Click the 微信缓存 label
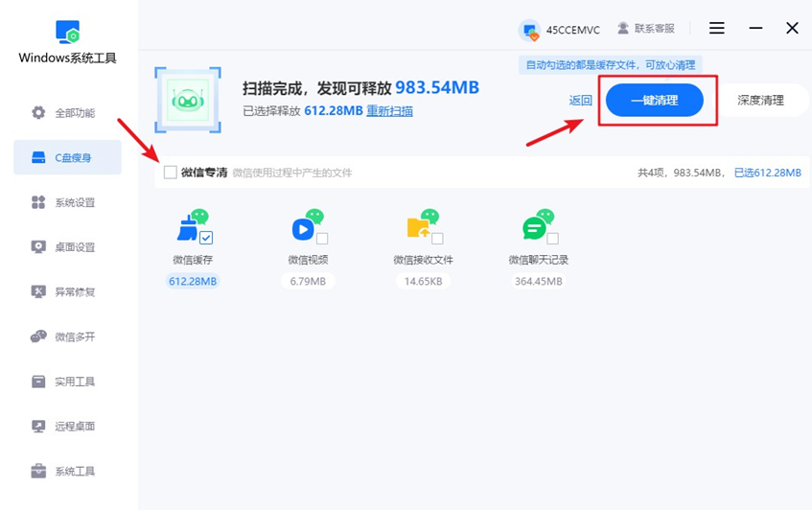This screenshot has width=812, height=510. (x=193, y=260)
